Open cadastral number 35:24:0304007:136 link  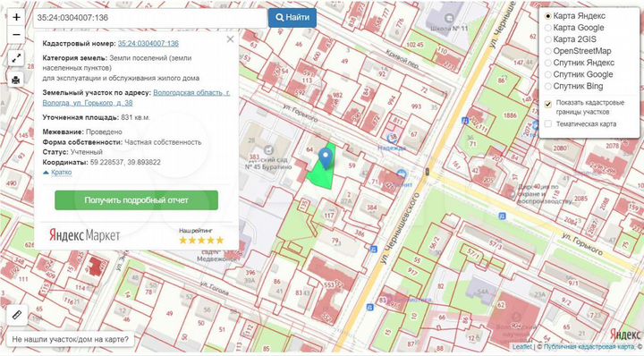pyautogui.click(x=148, y=44)
